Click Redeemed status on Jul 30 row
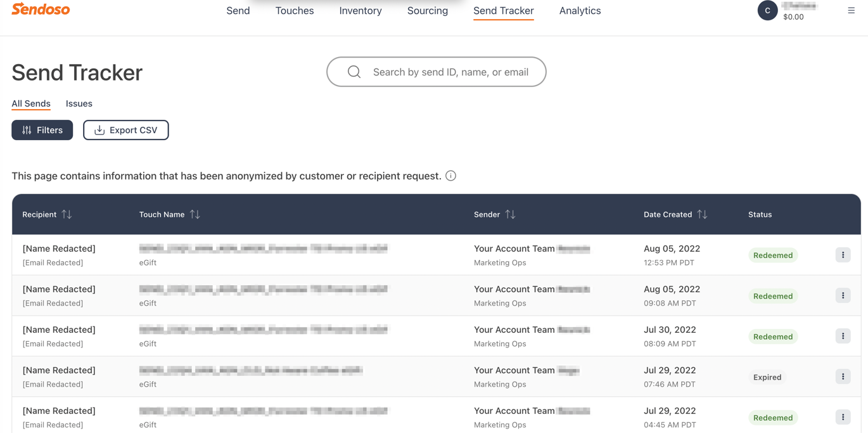 click(x=773, y=337)
